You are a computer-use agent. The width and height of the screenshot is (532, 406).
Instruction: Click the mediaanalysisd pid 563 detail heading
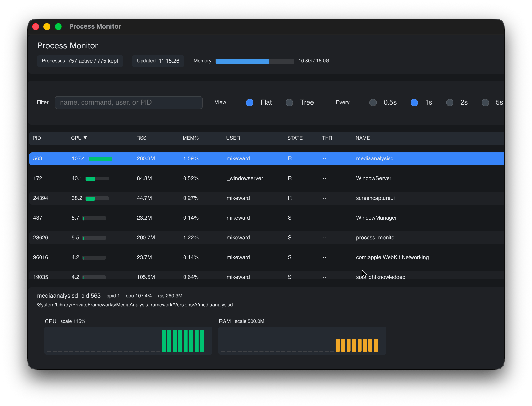click(69, 296)
